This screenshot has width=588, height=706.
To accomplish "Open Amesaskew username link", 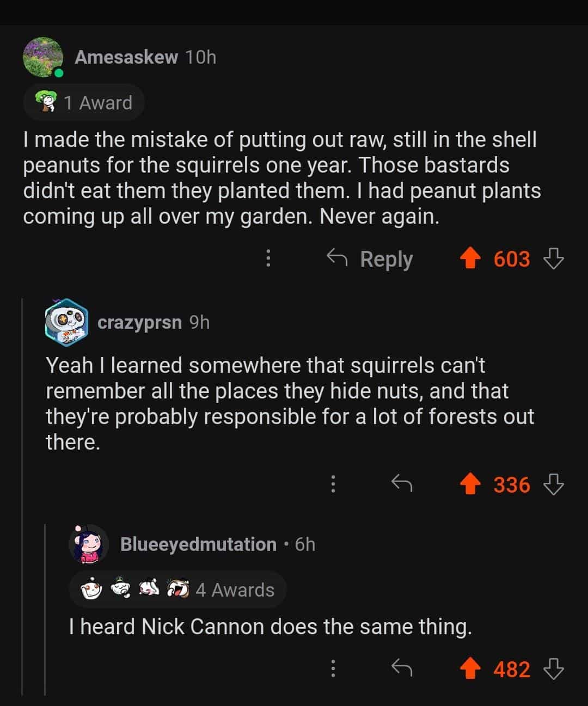I will [x=126, y=57].
